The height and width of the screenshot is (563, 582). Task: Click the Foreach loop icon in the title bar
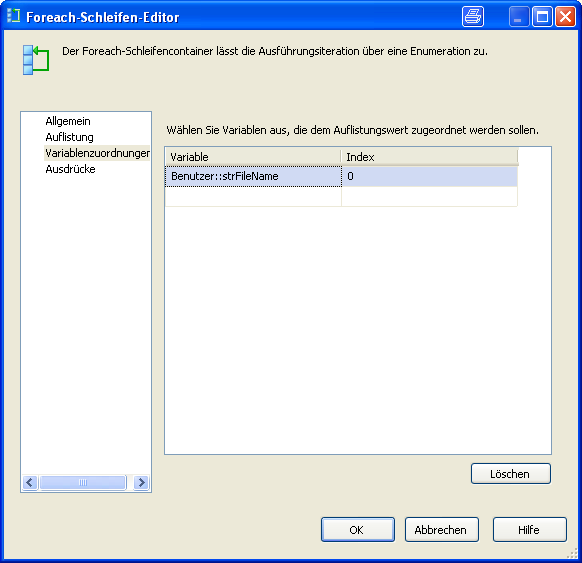(x=13, y=16)
